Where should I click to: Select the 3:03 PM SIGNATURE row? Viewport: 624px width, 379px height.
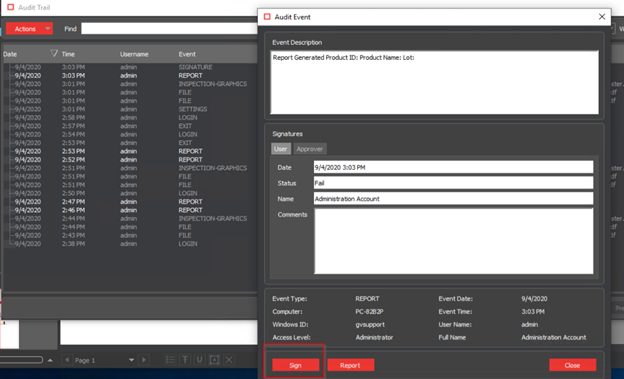tap(130, 67)
